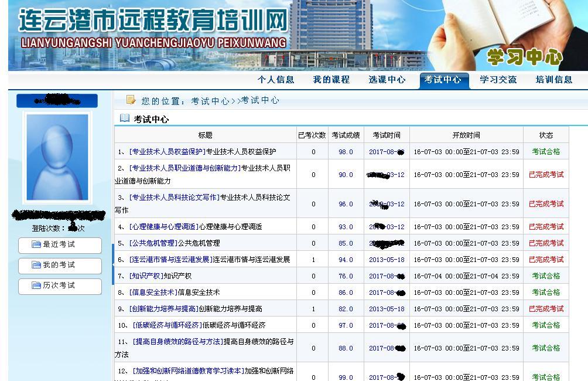Open the 低碳经济与循环经济 exam link
Viewport: 588px width, 381px height.
point(167,325)
